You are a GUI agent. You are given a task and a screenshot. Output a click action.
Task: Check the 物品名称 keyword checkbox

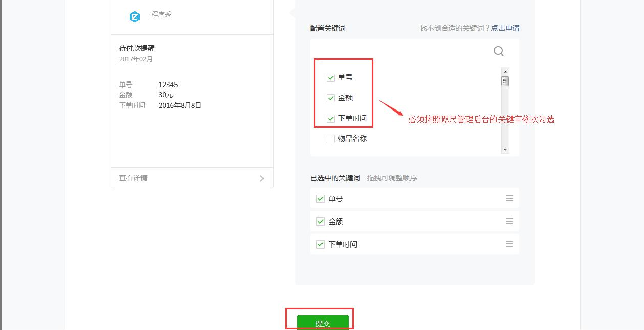(x=331, y=139)
